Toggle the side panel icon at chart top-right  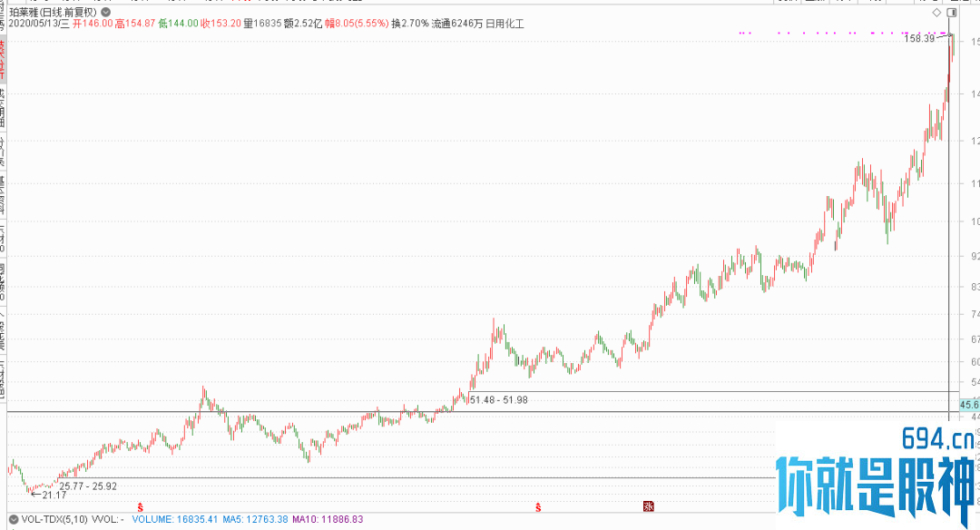pos(951,13)
